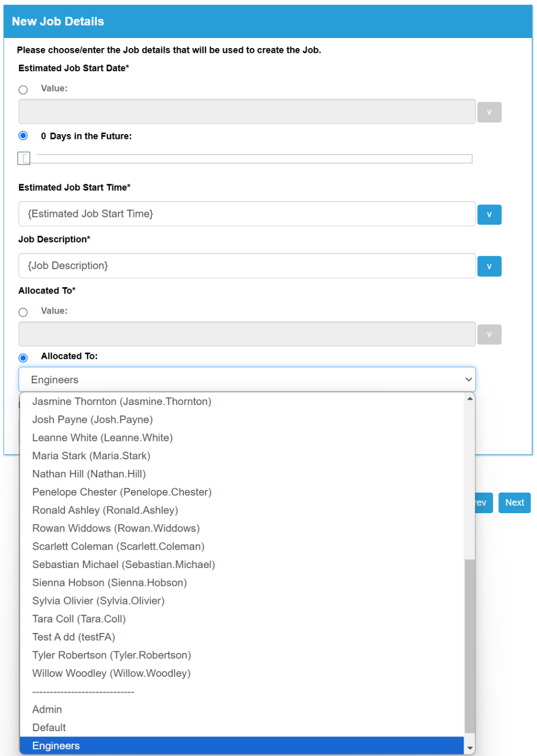Choose Engineers highlighted option in list
The height and width of the screenshot is (756, 537).
click(x=242, y=745)
